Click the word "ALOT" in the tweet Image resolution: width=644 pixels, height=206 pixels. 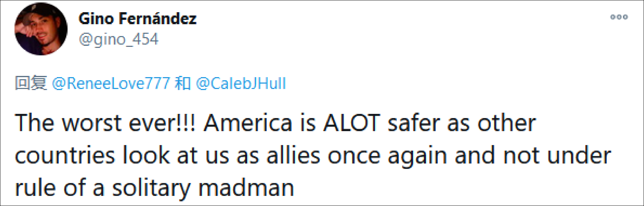(x=352, y=123)
